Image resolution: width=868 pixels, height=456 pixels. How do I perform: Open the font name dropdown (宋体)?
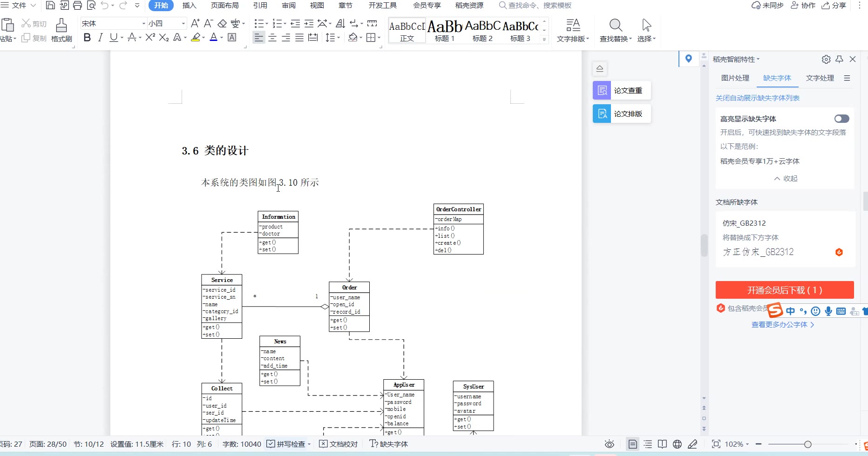144,23
